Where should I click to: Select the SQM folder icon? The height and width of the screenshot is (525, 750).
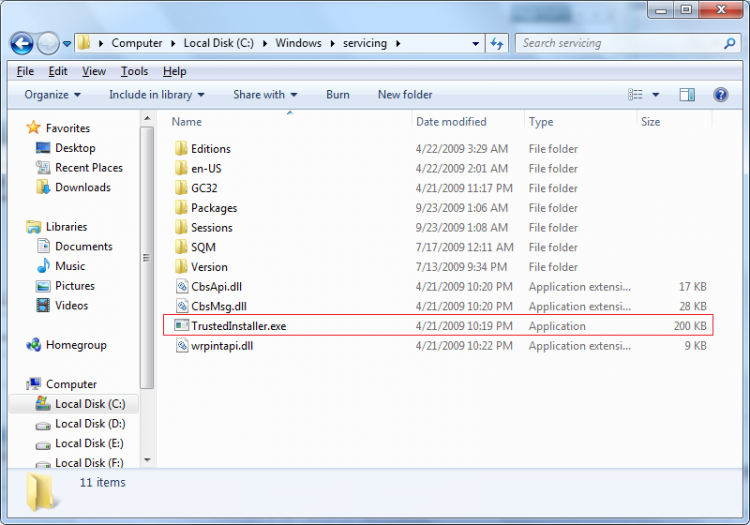point(181,247)
